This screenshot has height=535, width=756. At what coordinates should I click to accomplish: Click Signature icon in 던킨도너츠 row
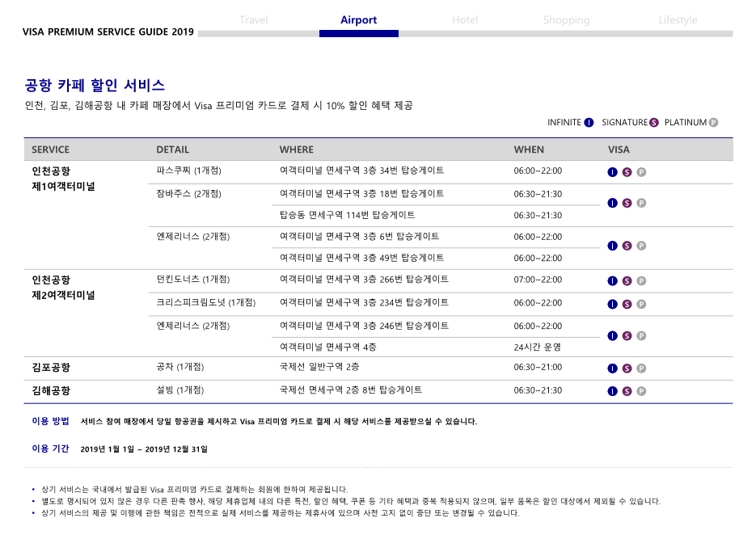point(627,281)
